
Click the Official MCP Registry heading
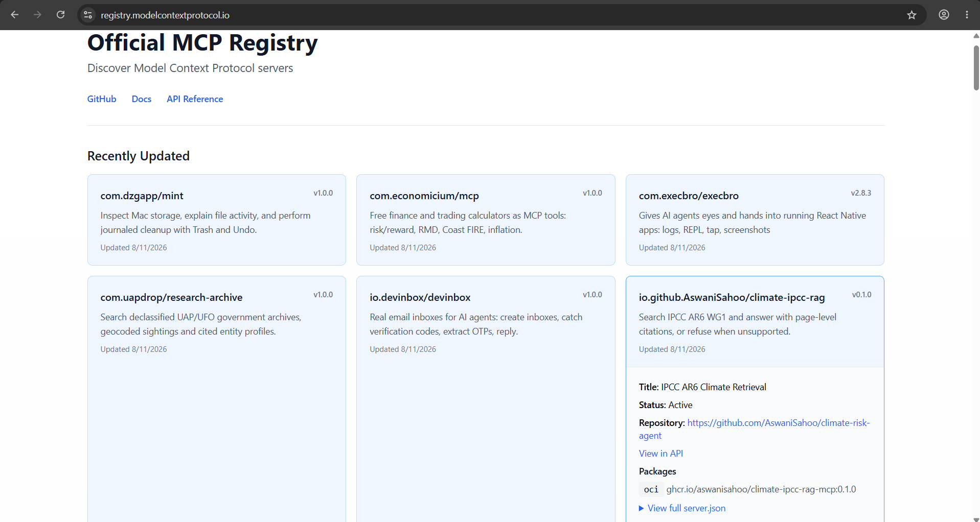[202, 43]
